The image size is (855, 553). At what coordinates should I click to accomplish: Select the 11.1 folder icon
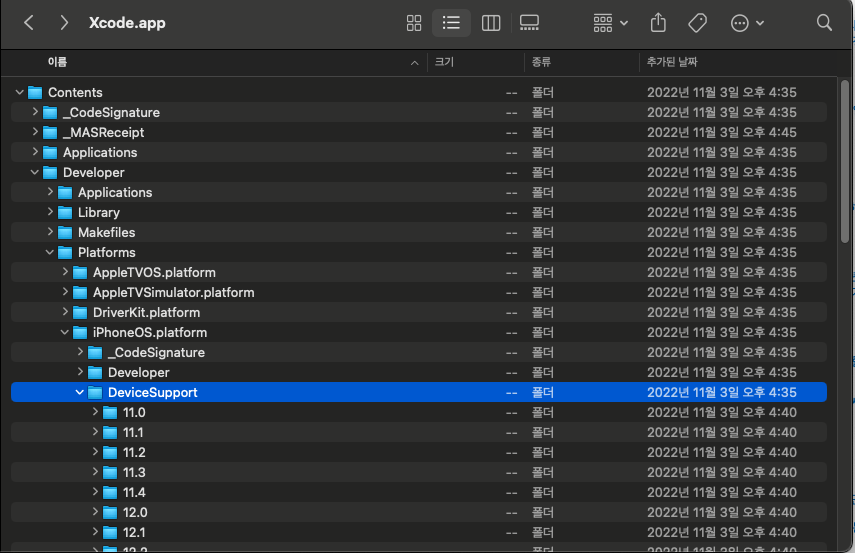(110, 432)
